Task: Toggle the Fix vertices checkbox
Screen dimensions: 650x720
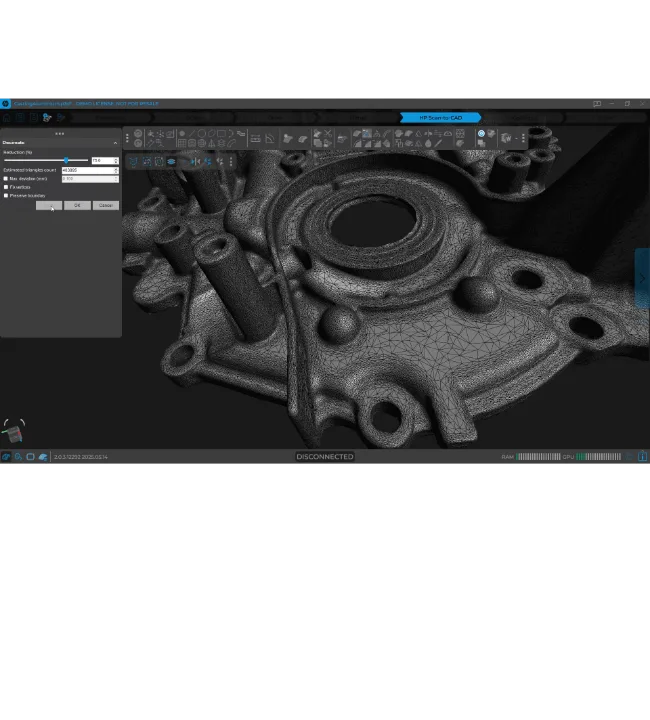Action: click(6, 187)
